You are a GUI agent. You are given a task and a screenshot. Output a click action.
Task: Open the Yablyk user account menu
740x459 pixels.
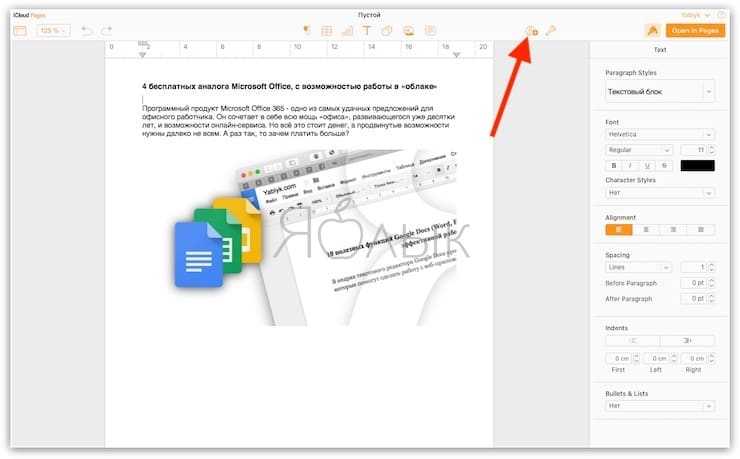[x=695, y=15]
